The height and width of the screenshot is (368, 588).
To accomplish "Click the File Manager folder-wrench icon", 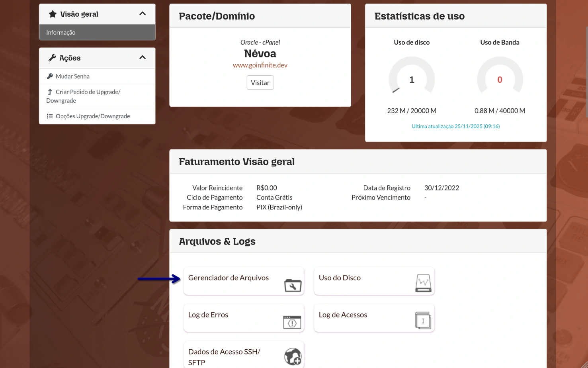I will coord(293,285).
